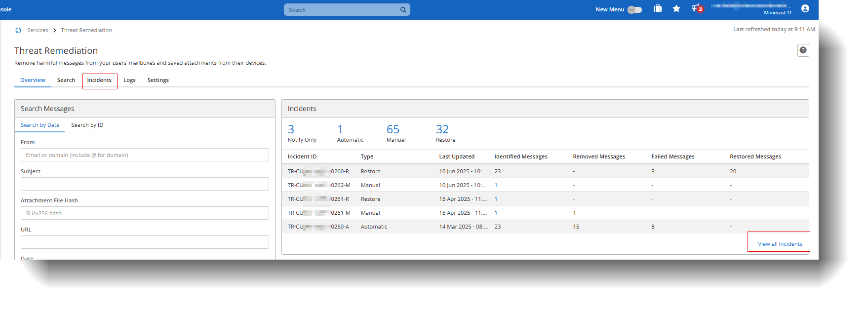
Task: Open favorites via the star icon
Action: (x=676, y=9)
